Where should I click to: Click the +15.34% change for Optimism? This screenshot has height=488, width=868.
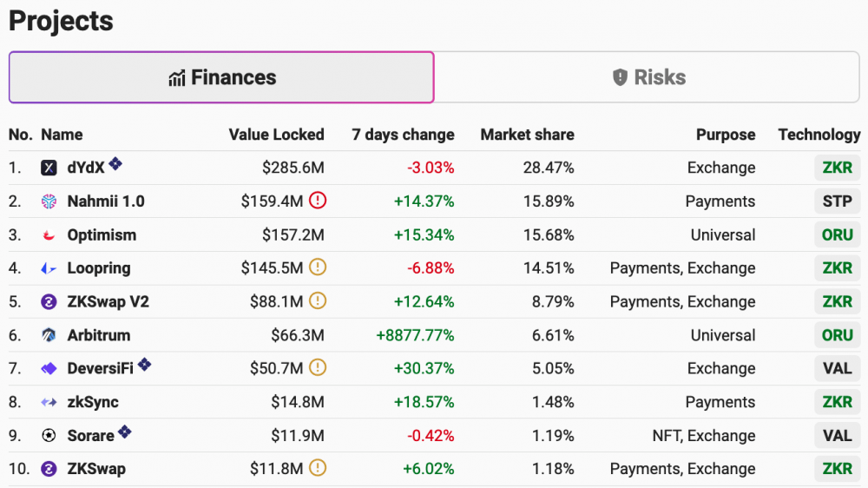pyautogui.click(x=424, y=234)
